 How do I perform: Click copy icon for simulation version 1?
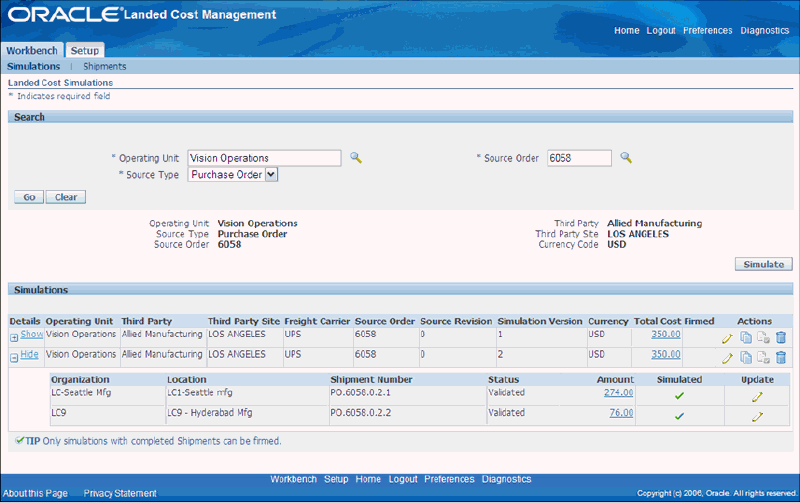tap(746, 337)
